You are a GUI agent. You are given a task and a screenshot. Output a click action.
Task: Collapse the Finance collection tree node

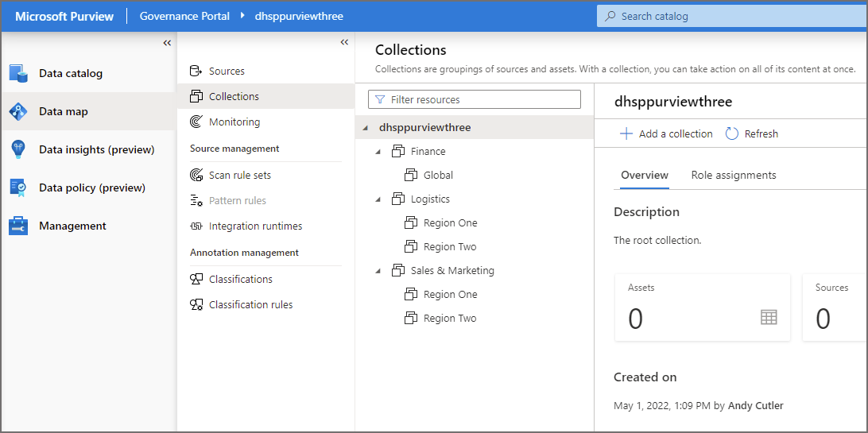coord(378,152)
